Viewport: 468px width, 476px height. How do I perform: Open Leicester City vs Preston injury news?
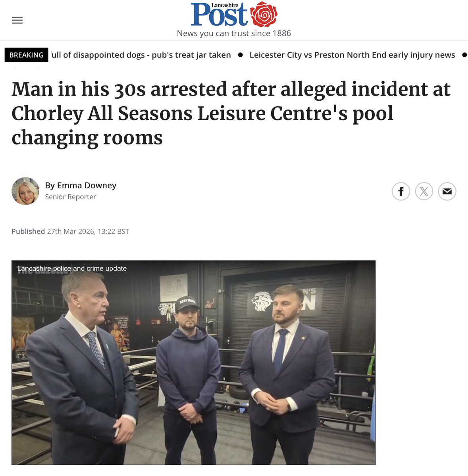click(352, 55)
